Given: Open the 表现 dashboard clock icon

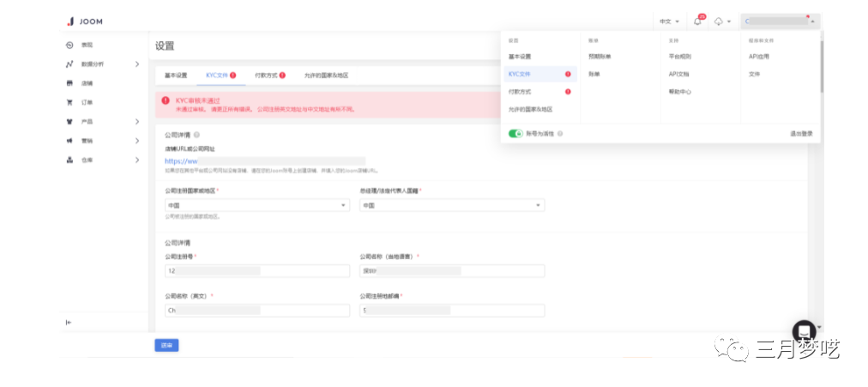Looking at the screenshot, I should pyautogui.click(x=69, y=45).
